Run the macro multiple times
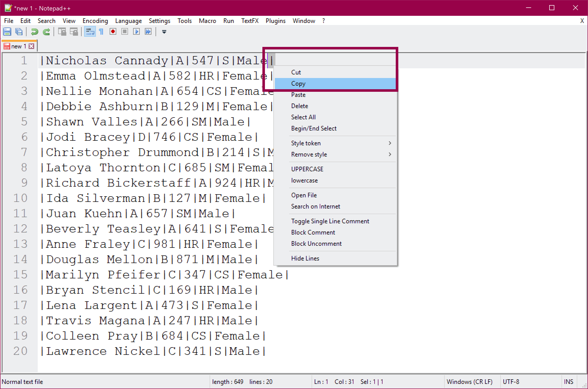 pos(148,31)
